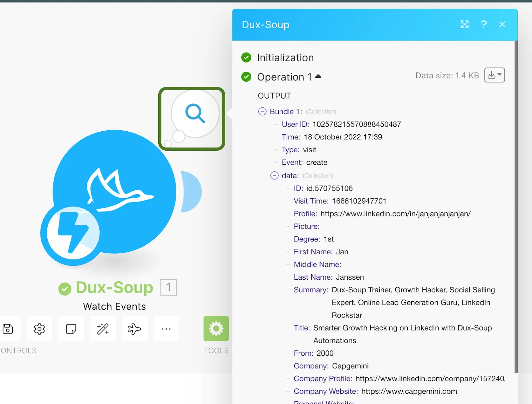The image size is (532, 404).
Task: Click the instant trigger lightning badge
Action: [x=73, y=233]
